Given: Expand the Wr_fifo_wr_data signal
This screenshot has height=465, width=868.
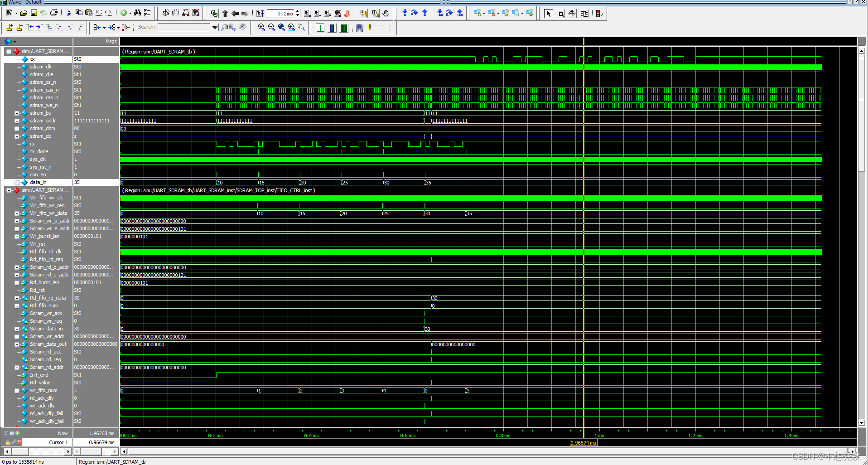Looking at the screenshot, I should click(17, 213).
